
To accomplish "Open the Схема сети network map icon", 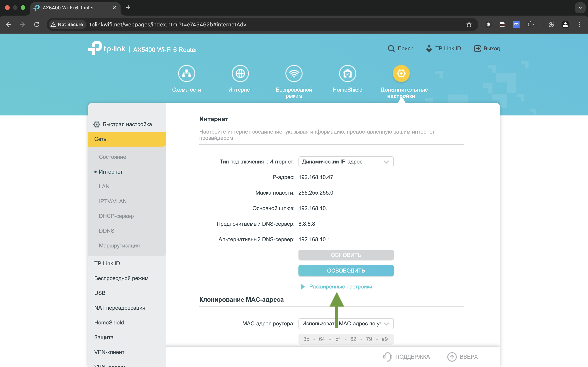I will [x=186, y=73].
